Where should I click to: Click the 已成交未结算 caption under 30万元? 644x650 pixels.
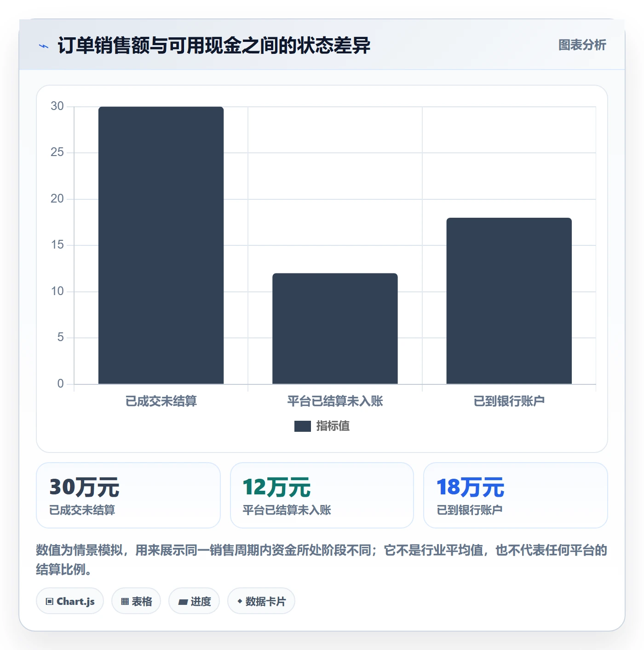82,510
